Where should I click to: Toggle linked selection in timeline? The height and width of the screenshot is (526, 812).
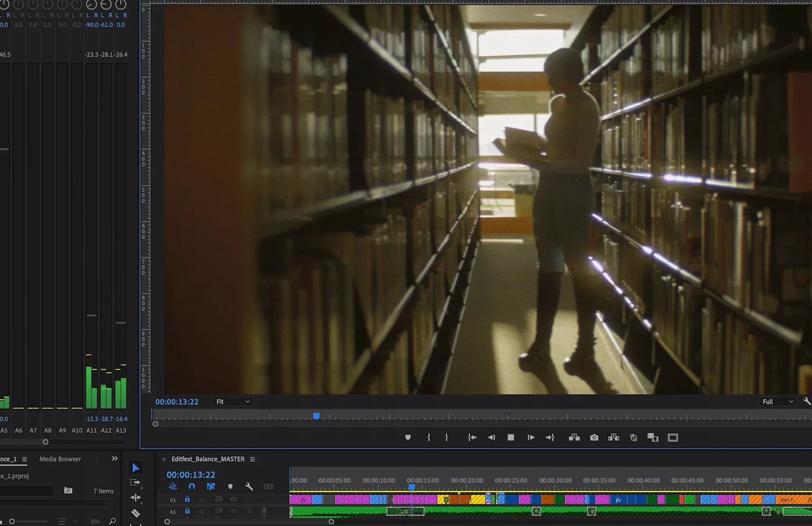(211, 487)
